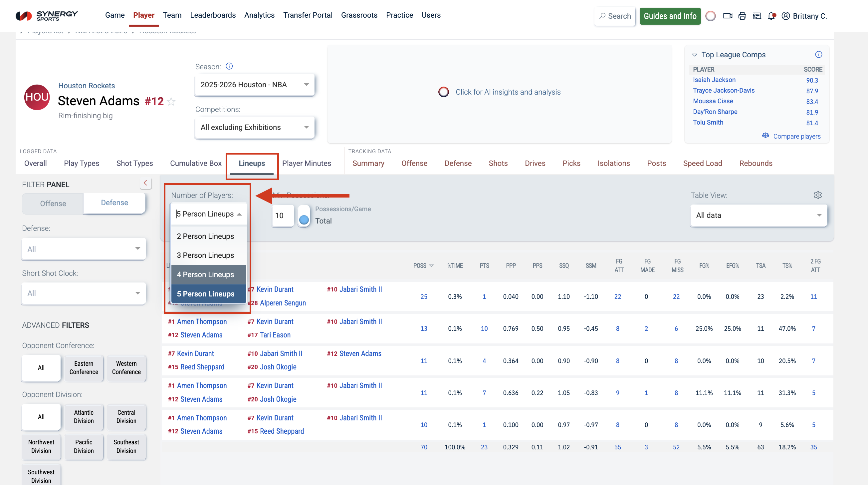Open the Defense filter dropdown

84,249
